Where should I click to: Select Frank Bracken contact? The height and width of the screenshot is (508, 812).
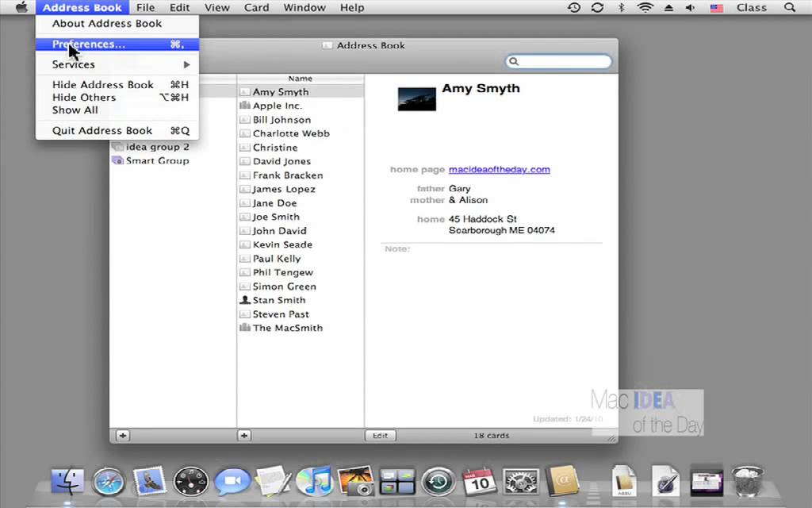[x=301, y=175]
